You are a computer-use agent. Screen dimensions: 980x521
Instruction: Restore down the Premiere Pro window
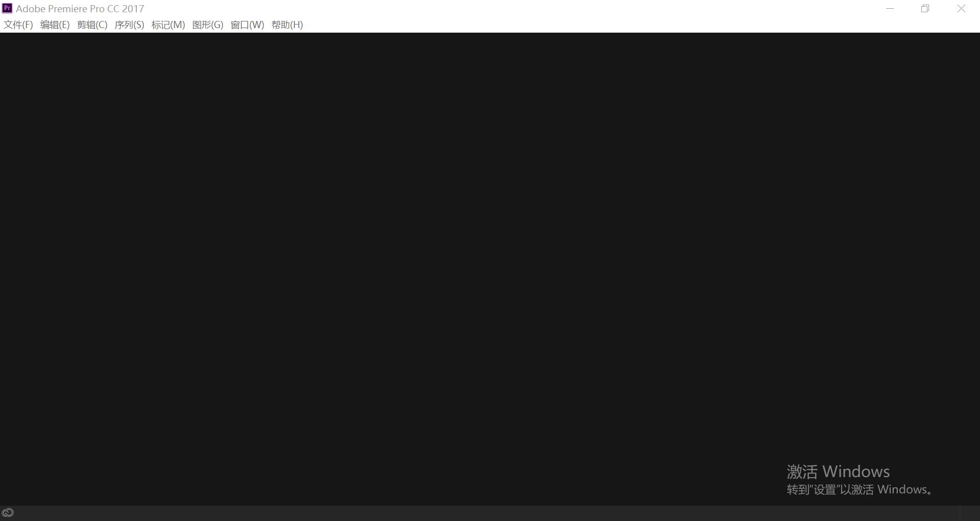coord(925,9)
